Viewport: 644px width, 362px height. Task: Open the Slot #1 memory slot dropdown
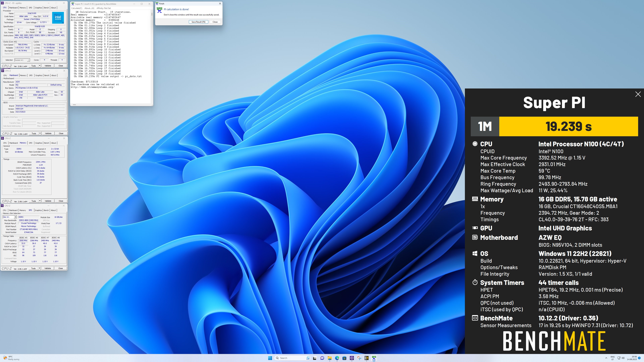coord(10,217)
